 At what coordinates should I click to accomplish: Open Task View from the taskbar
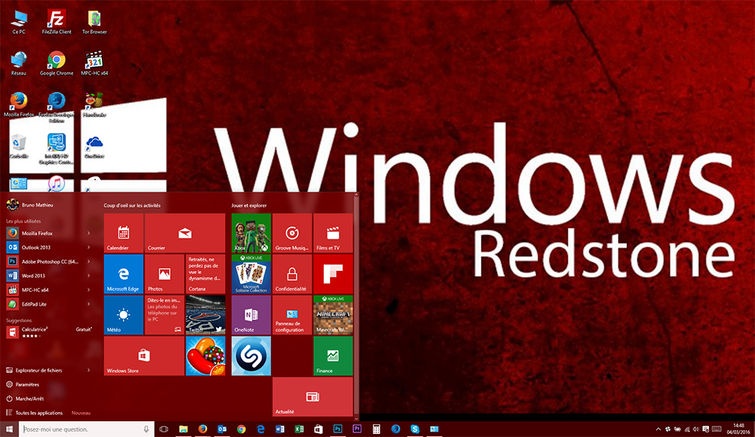pos(164,429)
